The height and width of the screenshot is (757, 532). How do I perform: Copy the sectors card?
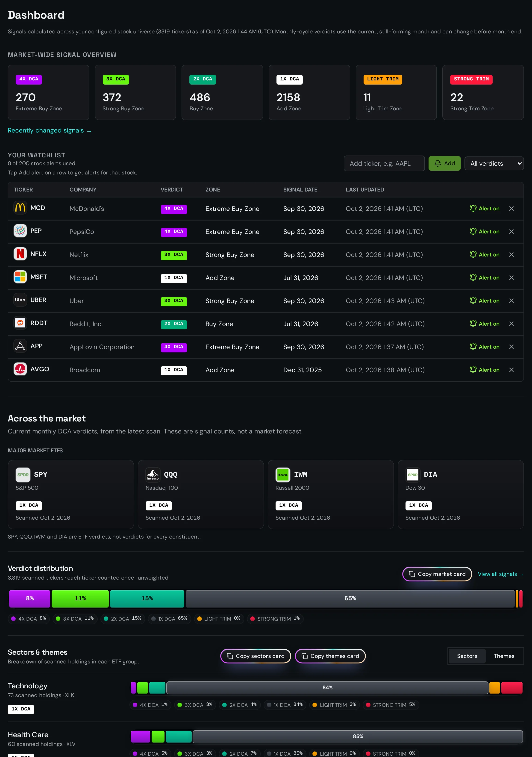(x=256, y=656)
